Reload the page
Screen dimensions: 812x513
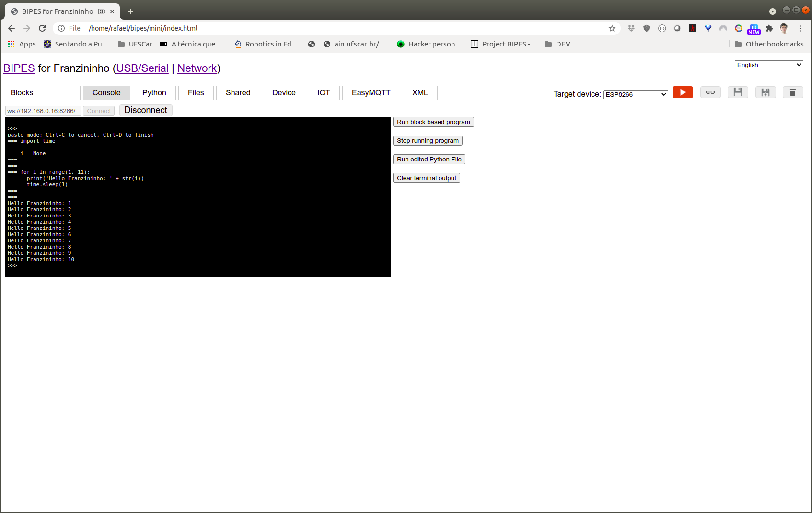coord(42,28)
